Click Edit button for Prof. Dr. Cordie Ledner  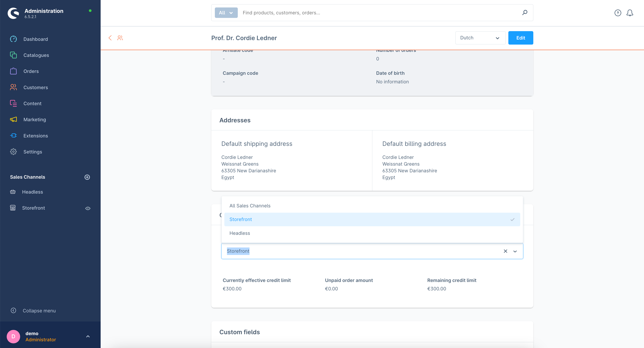tap(521, 38)
